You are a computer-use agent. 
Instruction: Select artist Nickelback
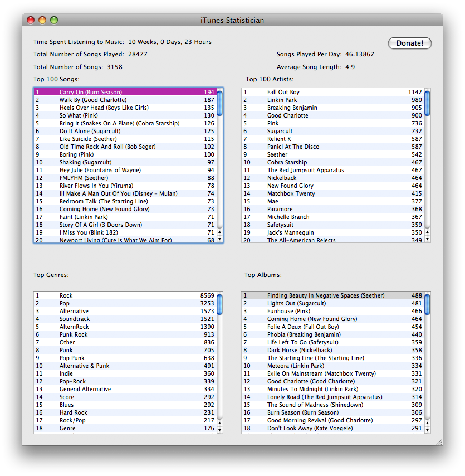tap(333, 178)
